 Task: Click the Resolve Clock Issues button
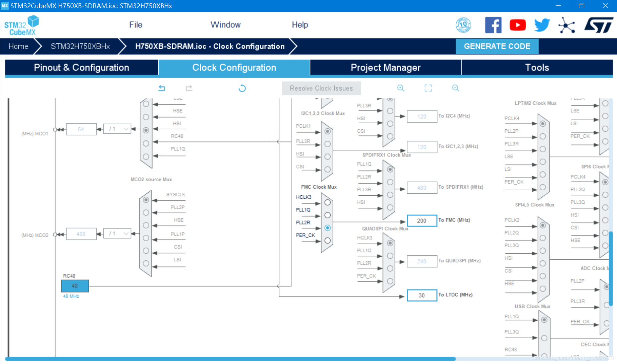(x=321, y=88)
